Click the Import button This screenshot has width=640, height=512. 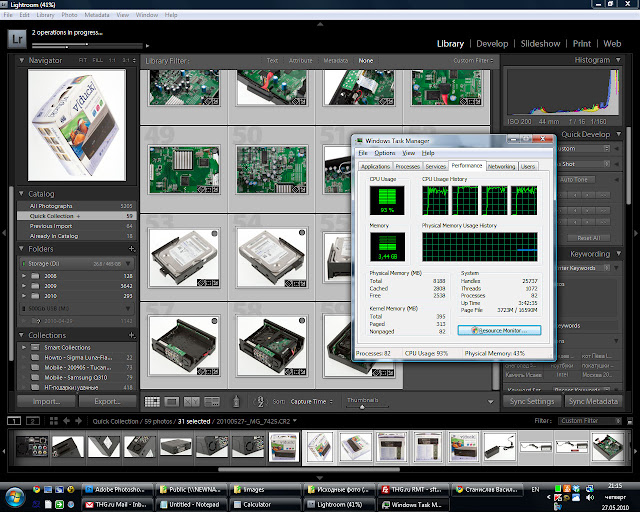coord(46,402)
